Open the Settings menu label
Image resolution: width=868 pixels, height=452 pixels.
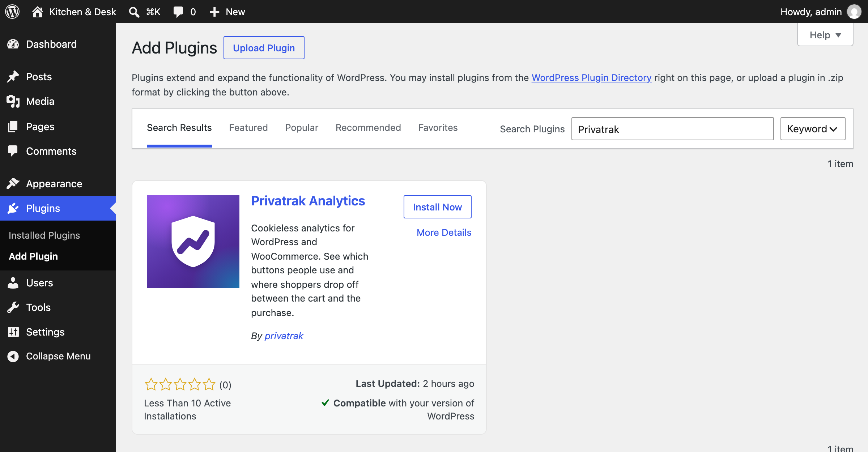click(45, 332)
